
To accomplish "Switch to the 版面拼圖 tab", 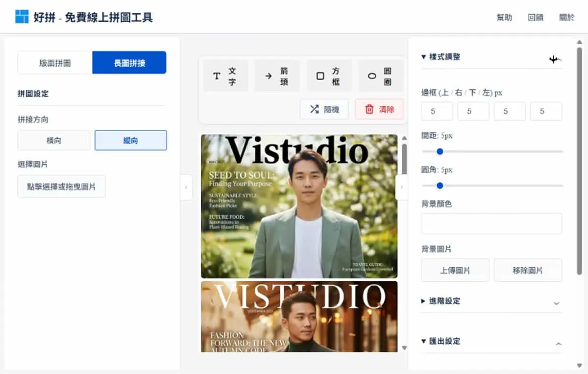I will click(55, 63).
